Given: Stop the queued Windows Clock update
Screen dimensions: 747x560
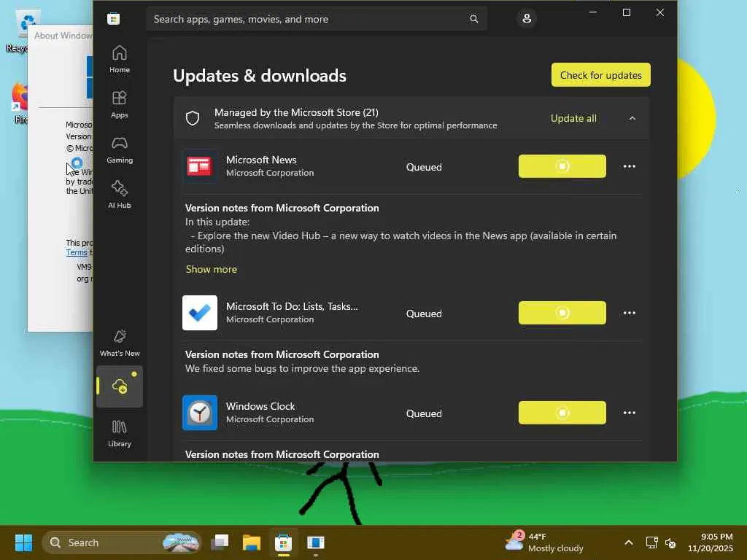Looking at the screenshot, I should (x=562, y=413).
